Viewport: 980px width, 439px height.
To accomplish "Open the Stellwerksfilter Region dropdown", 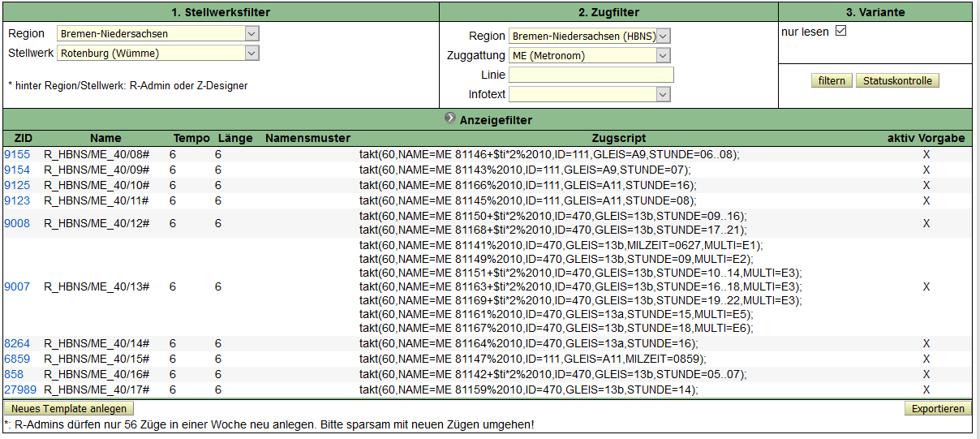I will point(158,34).
